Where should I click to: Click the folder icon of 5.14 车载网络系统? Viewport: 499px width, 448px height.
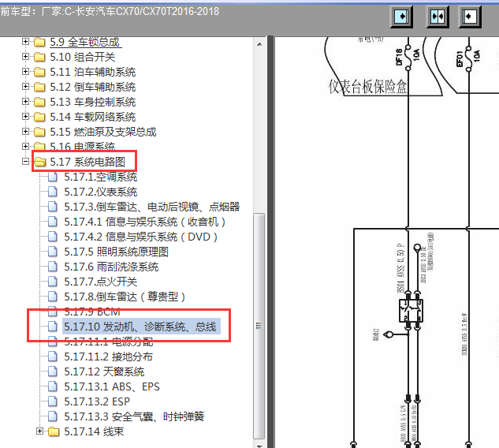point(39,117)
